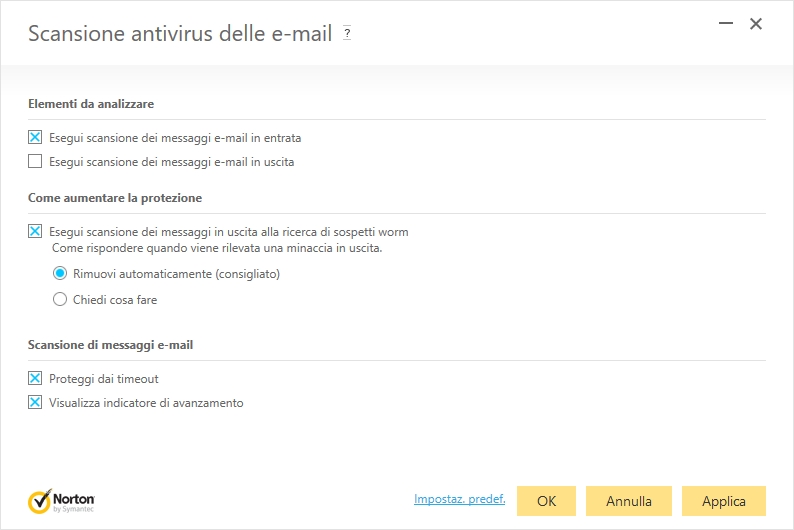Open the help question mark icon

(x=347, y=33)
